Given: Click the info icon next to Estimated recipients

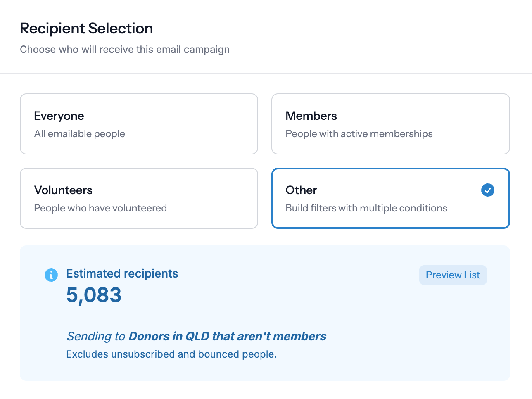Looking at the screenshot, I should [x=51, y=275].
